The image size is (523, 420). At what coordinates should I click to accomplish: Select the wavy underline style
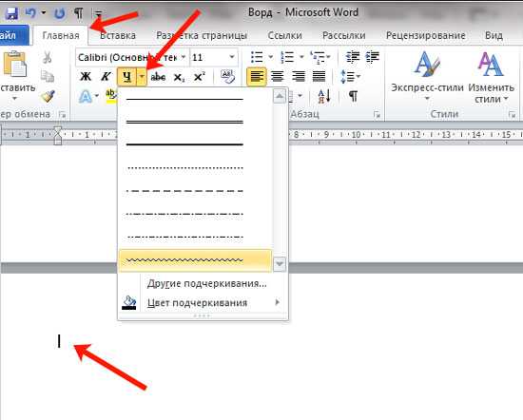[x=195, y=260]
